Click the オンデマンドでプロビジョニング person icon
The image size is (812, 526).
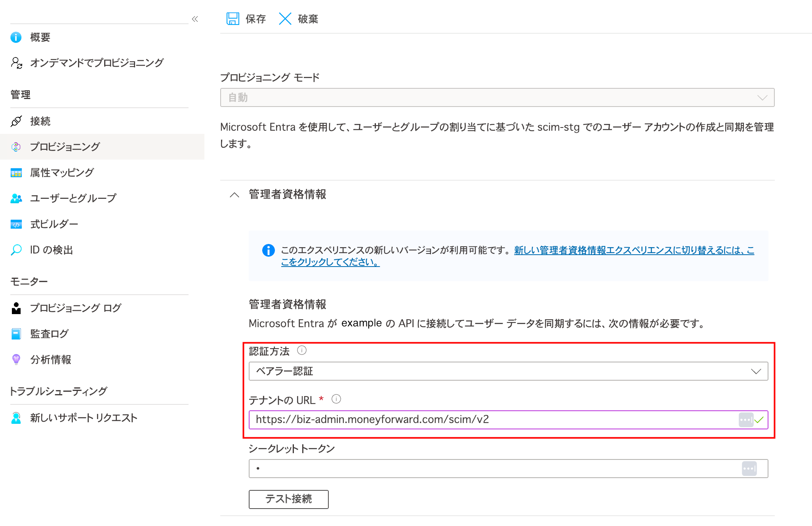point(16,63)
